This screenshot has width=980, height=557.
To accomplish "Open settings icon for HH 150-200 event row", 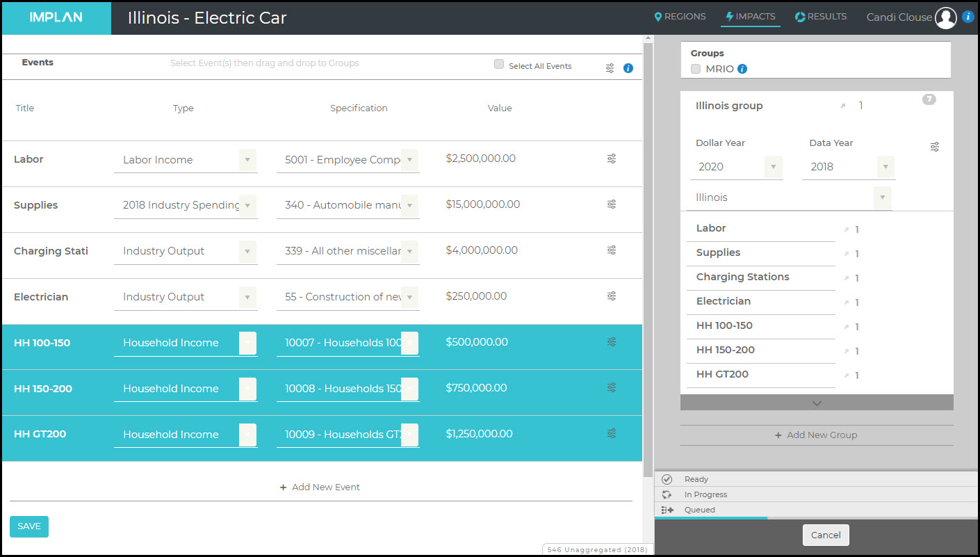I will pyautogui.click(x=612, y=388).
